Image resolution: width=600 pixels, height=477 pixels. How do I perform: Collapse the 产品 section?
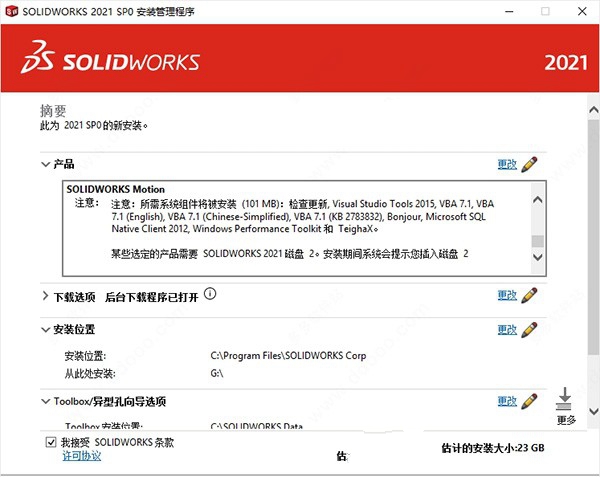[46, 164]
